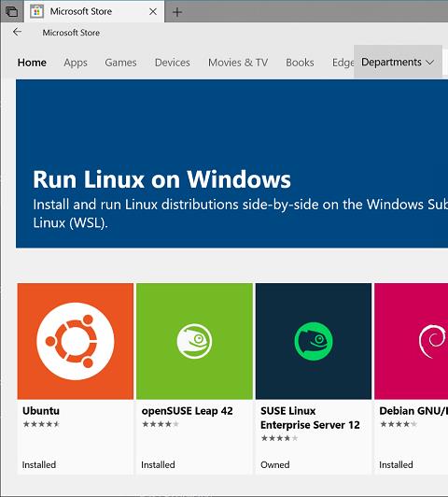Click the Installed label under openSUSE Leap
The width and height of the screenshot is (448, 497).
(x=158, y=464)
